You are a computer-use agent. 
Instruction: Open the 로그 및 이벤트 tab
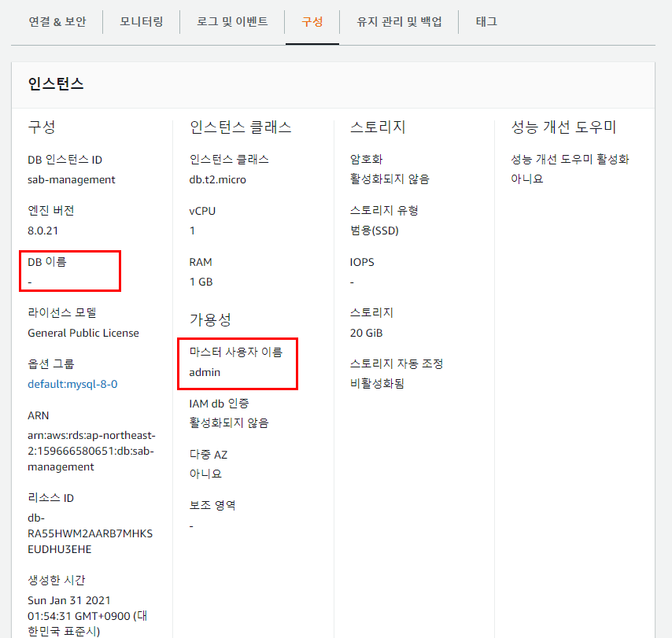pyautogui.click(x=232, y=21)
